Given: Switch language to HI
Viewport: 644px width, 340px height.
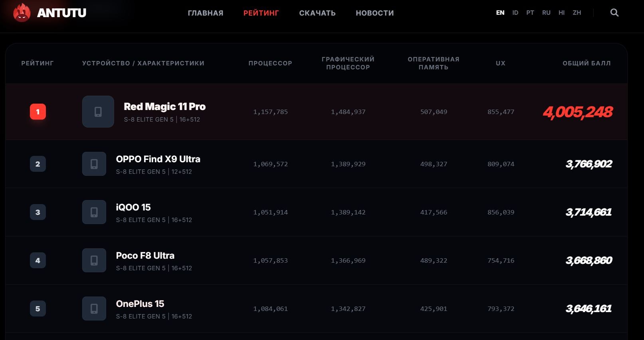Looking at the screenshot, I should click(562, 13).
